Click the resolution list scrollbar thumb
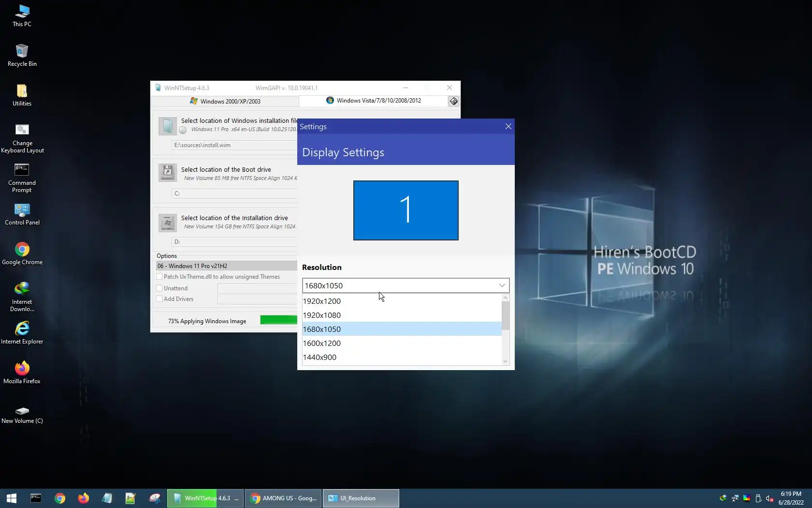 506,315
